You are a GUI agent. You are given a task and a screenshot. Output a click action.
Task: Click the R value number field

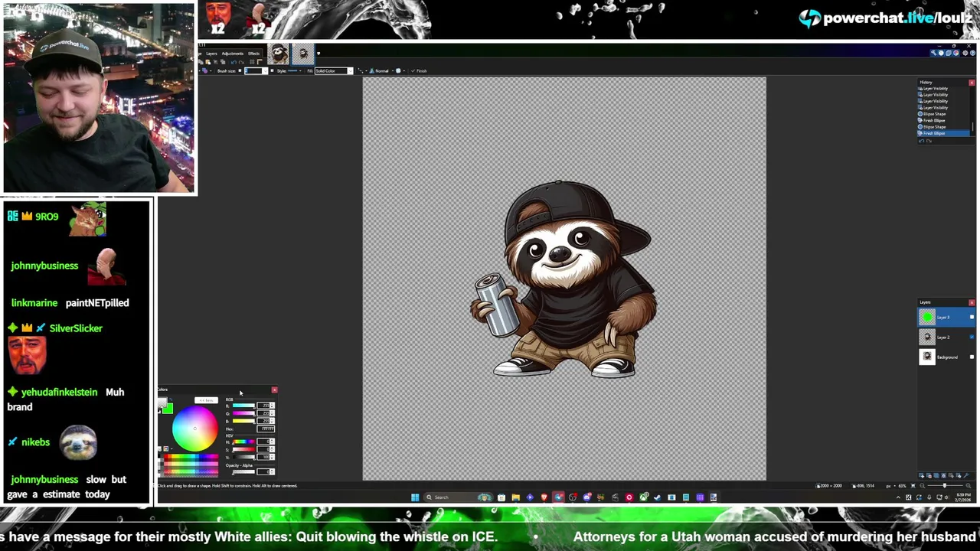tap(263, 406)
